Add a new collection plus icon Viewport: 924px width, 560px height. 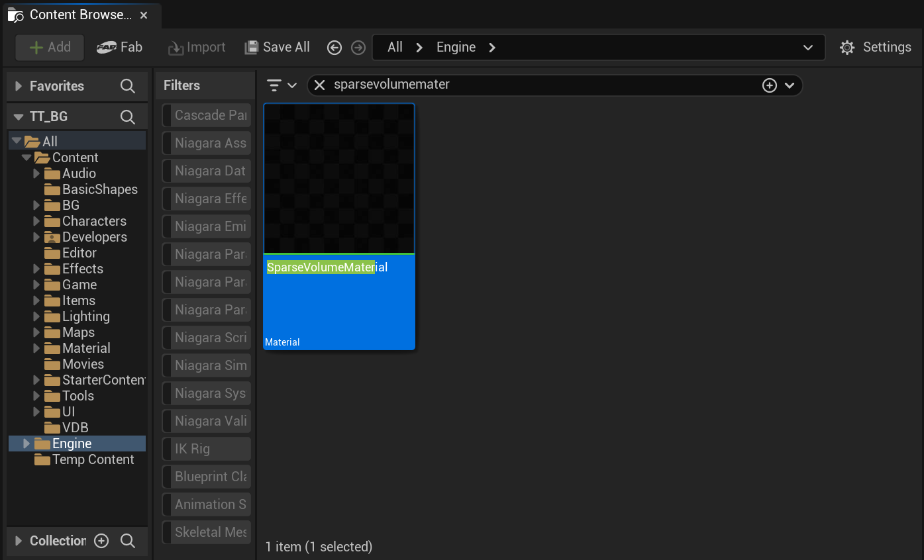click(101, 541)
